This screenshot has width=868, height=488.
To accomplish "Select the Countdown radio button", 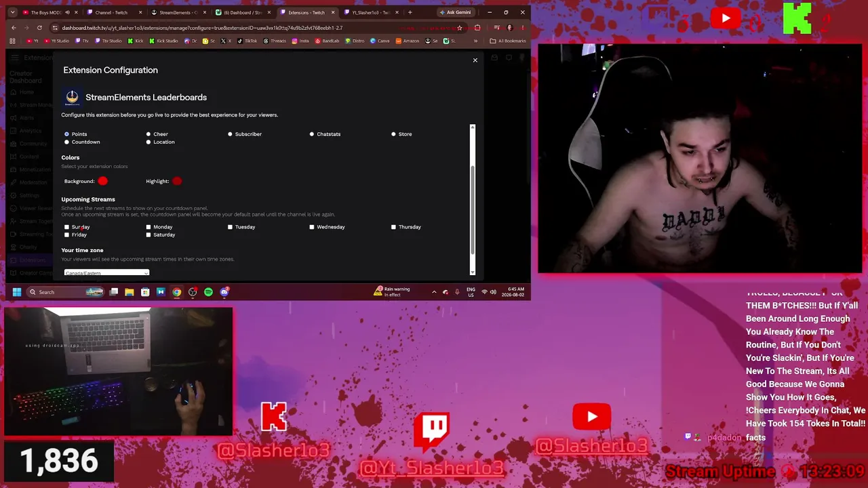I will [x=66, y=142].
